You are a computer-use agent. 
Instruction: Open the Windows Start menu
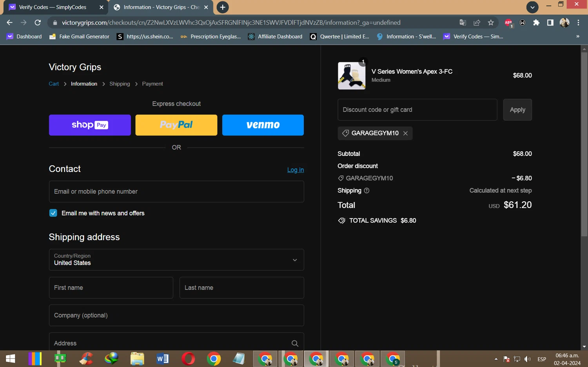point(11,358)
